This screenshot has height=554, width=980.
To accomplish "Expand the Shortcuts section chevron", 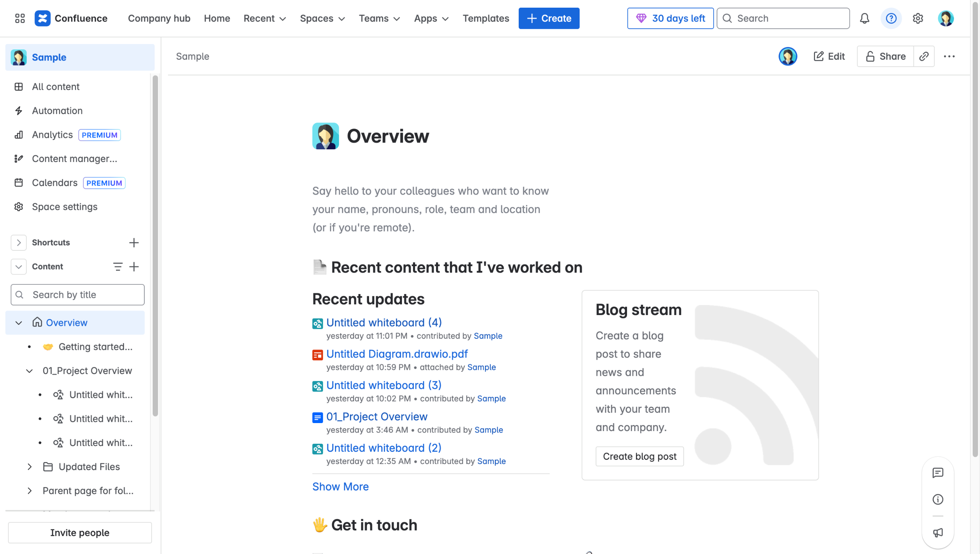I will (x=19, y=242).
